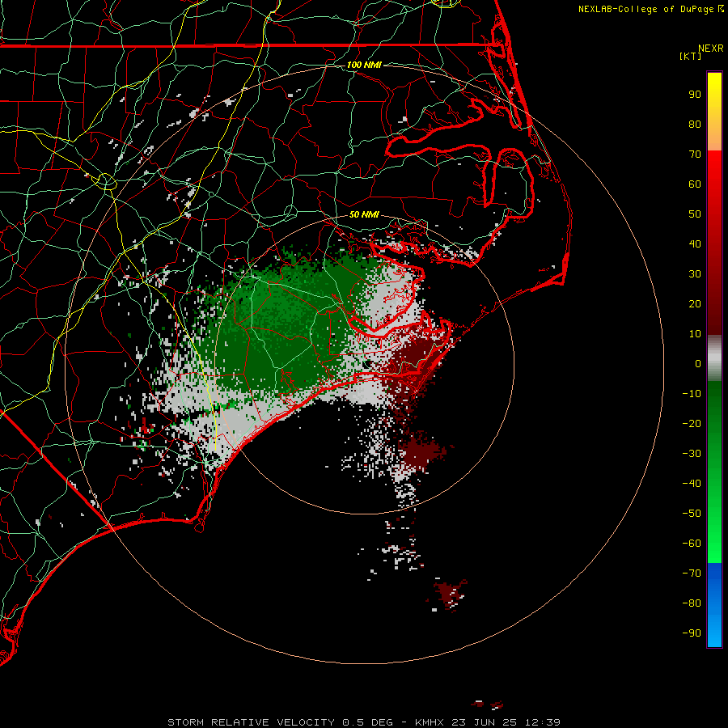Click the NEXLAB-College of DuPage credit text
This screenshot has height=728, width=728.
point(645,9)
